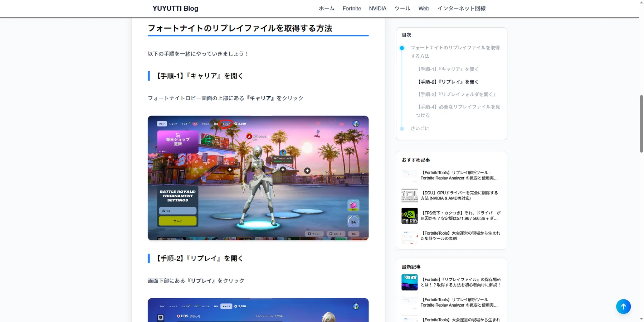The height and width of the screenshot is (322, 644).
Task: Open the Fortnite thumbnail in 最新記事
Action: click(409, 282)
